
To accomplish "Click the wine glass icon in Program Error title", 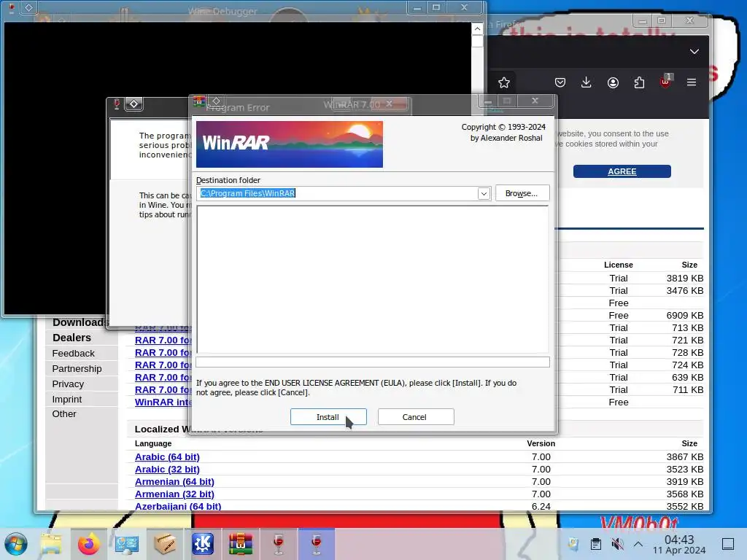I will click(117, 104).
